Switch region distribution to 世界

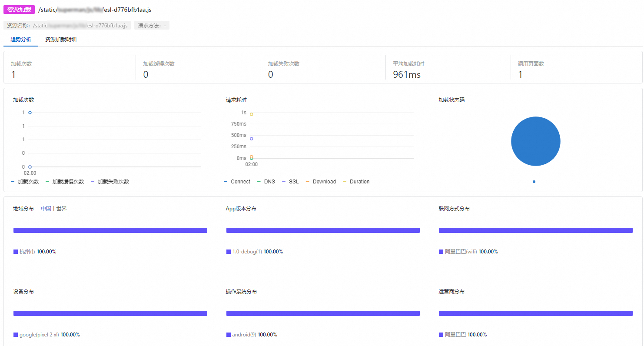[x=61, y=209]
